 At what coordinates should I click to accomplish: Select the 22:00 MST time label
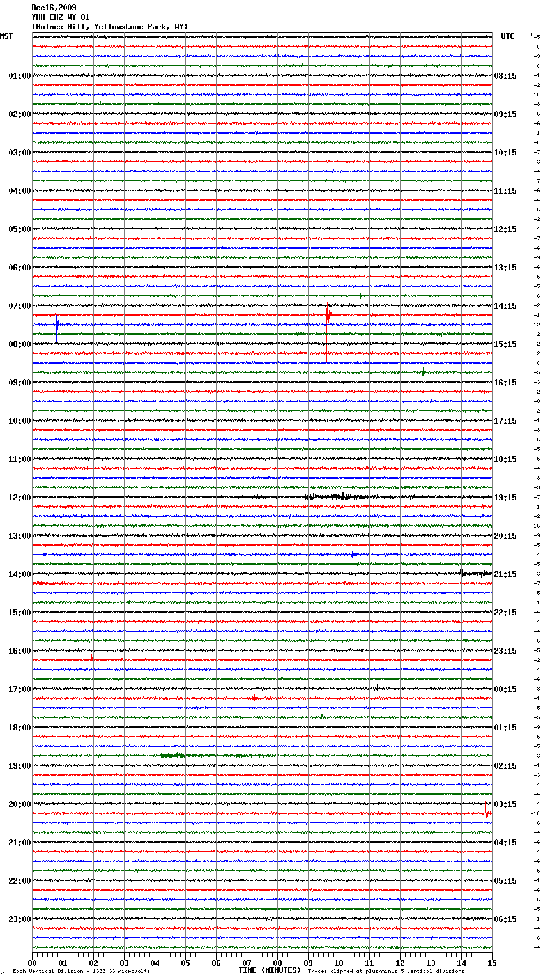[x=20, y=881]
